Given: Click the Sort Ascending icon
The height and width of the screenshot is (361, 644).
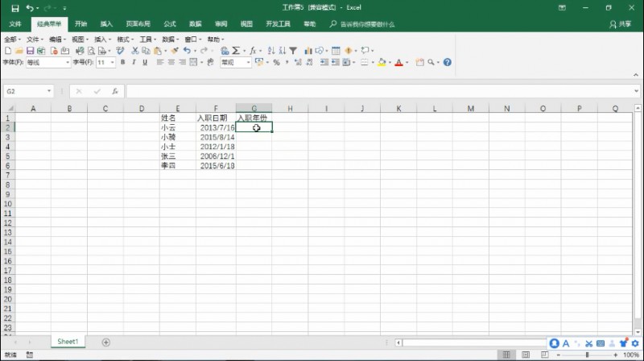Looking at the screenshot, I should (x=271, y=51).
